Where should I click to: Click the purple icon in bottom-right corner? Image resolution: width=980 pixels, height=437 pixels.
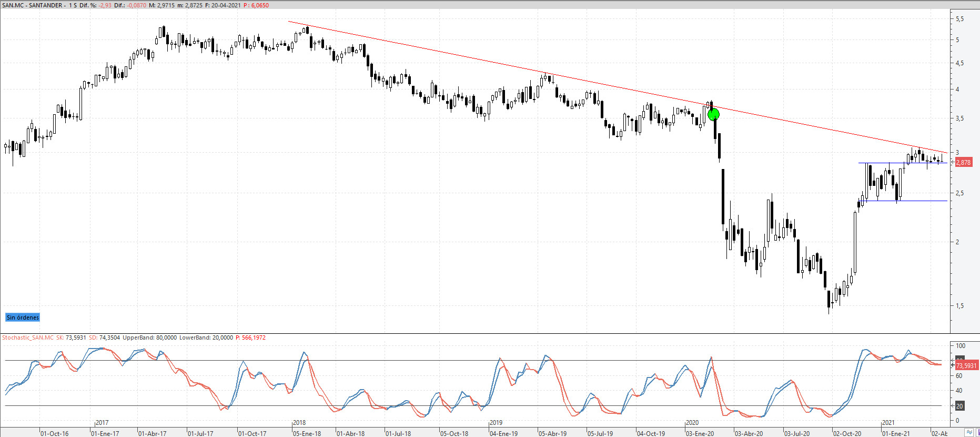pos(978,432)
